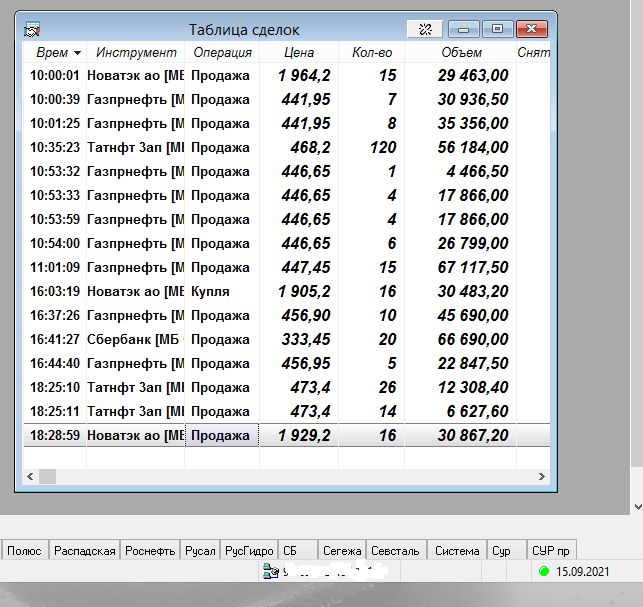The height and width of the screenshot is (607, 643).
Task: Switch to the Русал tab
Action: [200, 550]
